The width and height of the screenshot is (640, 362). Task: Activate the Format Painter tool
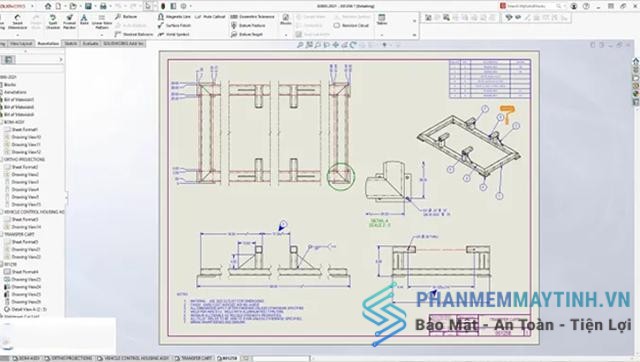point(69,21)
